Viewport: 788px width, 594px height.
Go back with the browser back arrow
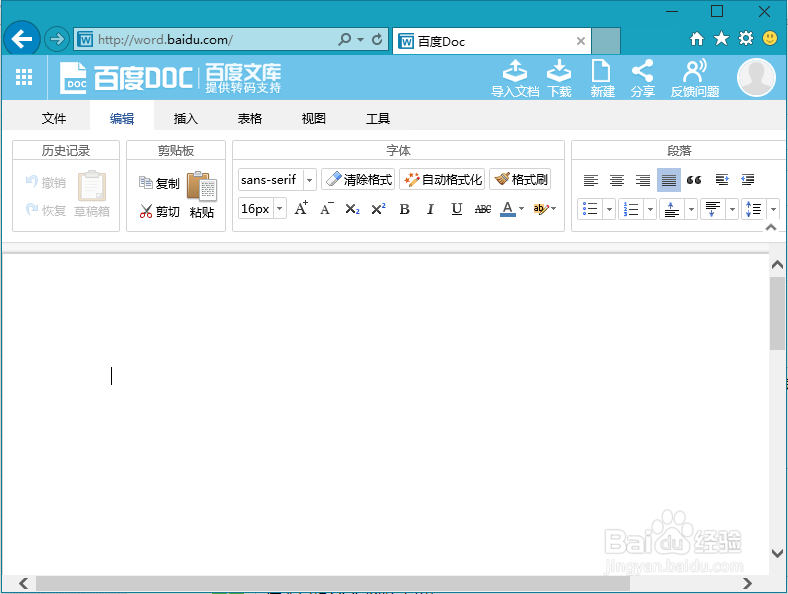[x=22, y=39]
